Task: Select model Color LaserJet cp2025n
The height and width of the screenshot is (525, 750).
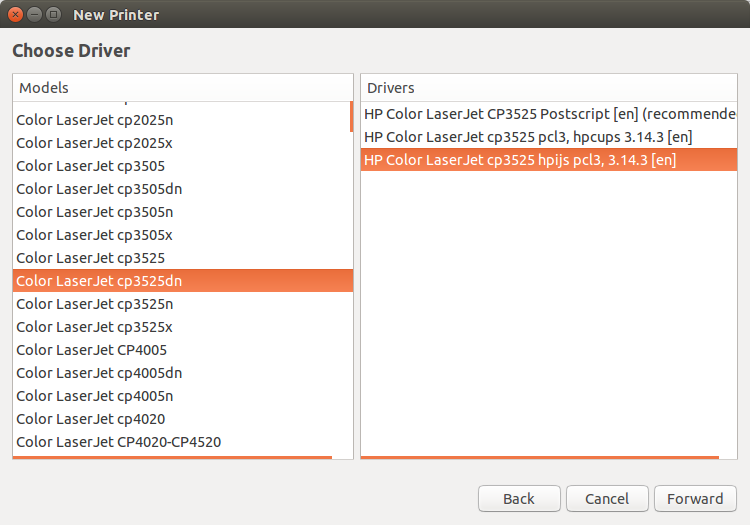Action: 182,120
